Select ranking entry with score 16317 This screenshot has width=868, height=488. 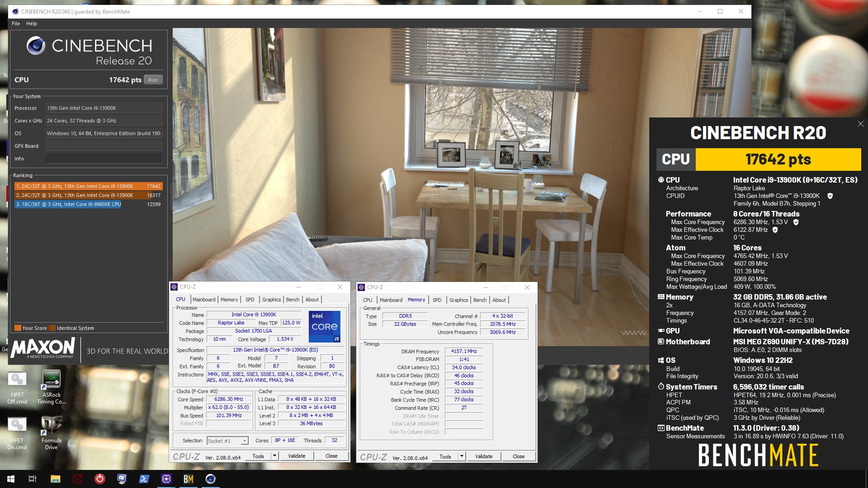(88, 195)
